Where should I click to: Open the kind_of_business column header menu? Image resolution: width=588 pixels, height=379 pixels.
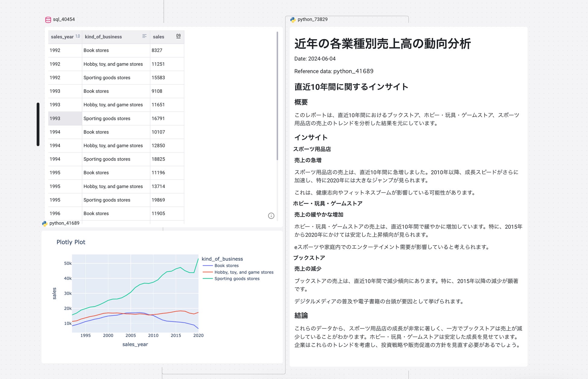(103, 37)
